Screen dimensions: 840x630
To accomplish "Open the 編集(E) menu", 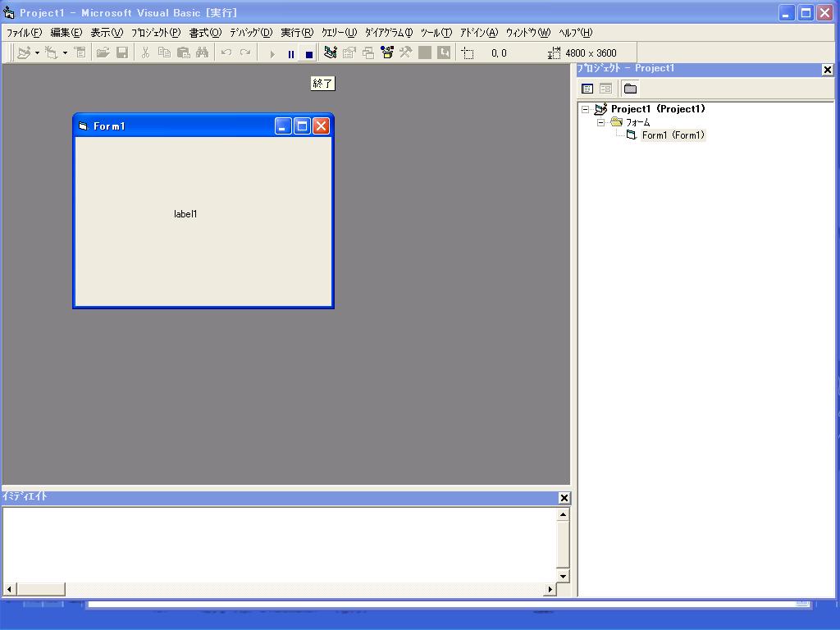I will 66,33.
